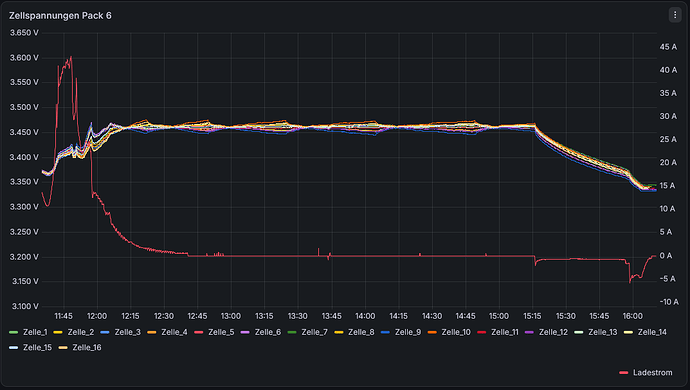Open Ladestrom red color swatch
690x390 pixels.
tap(623, 373)
